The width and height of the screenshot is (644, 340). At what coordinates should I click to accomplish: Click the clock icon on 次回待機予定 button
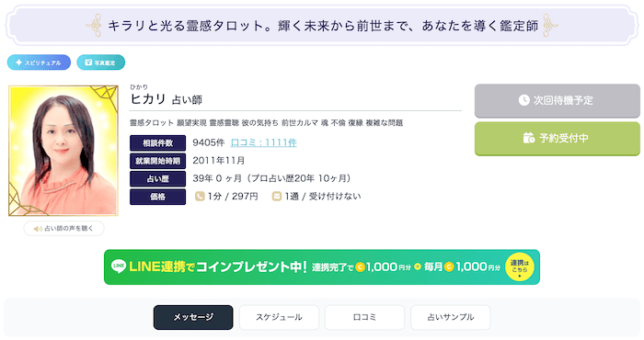tap(523, 100)
